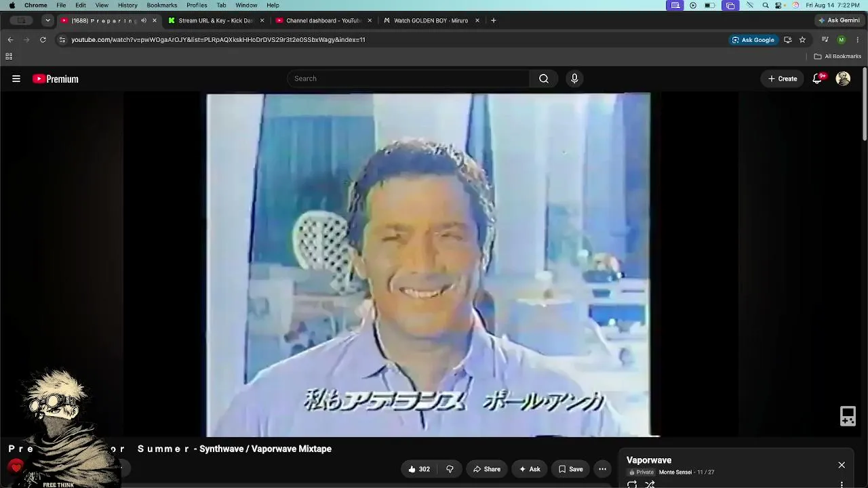Open Chrome three-dot menu

(x=858, y=40)
